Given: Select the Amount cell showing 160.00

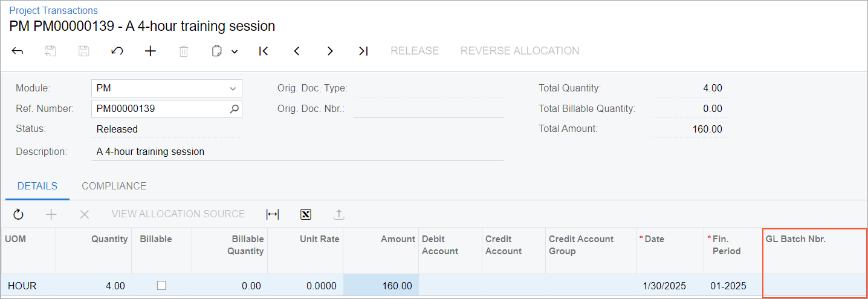Looking at the screenshot, I should pos(380,286).
